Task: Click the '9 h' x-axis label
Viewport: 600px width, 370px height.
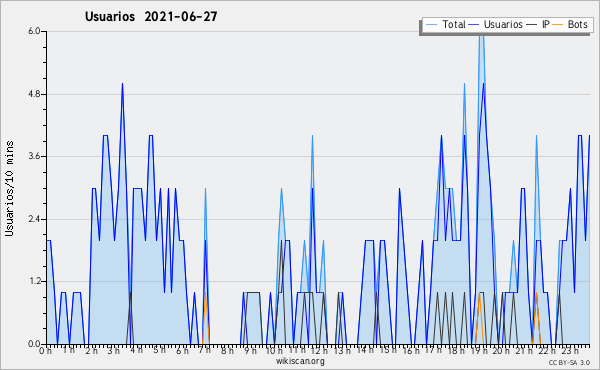Action: (x=250, y=351)
